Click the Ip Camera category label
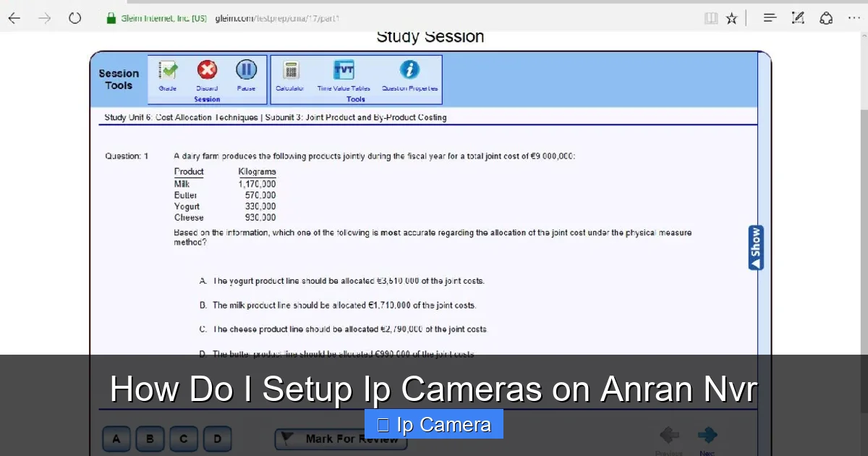The width and height of the screenshot is (868, 456). (x=434, y=425)
